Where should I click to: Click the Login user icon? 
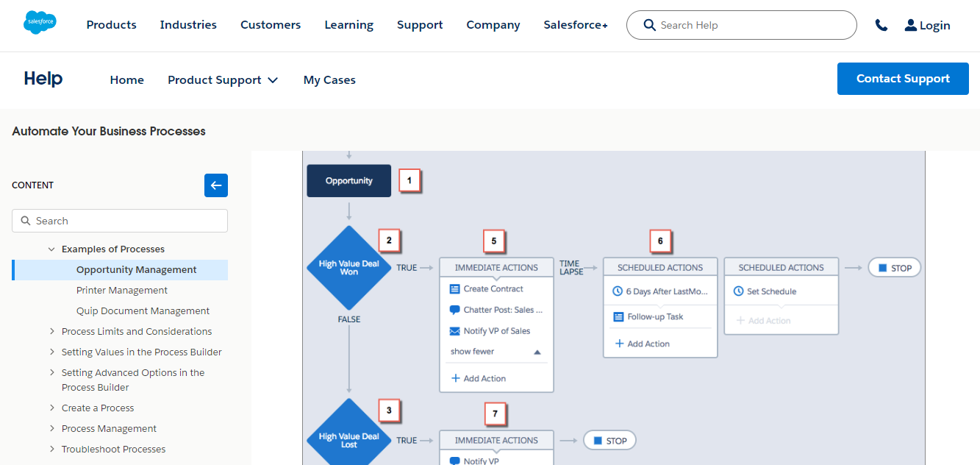pyautogui.click(x=911, y=25)
